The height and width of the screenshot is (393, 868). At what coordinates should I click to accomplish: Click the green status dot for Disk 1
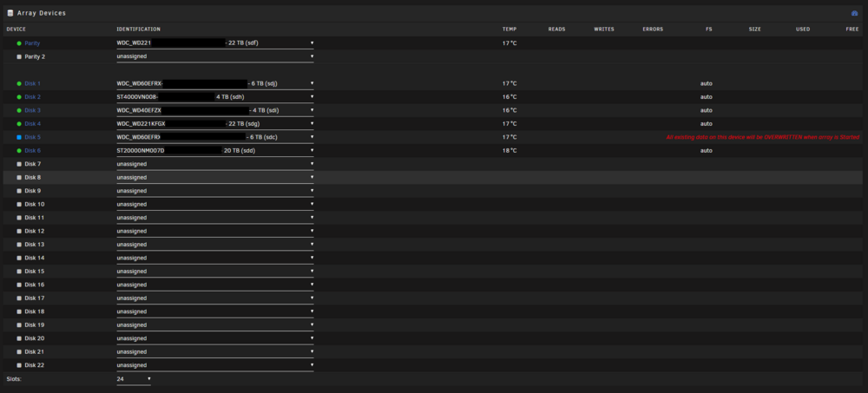19,83
